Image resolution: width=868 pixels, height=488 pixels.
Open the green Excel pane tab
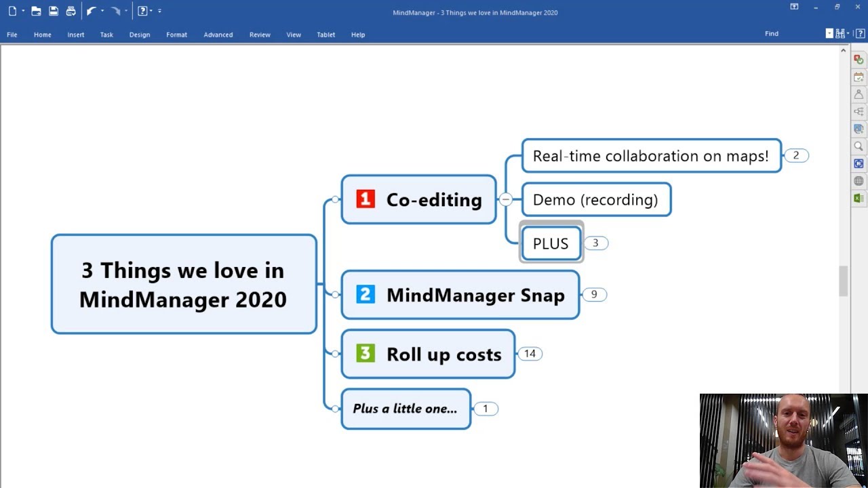point(859,198)
